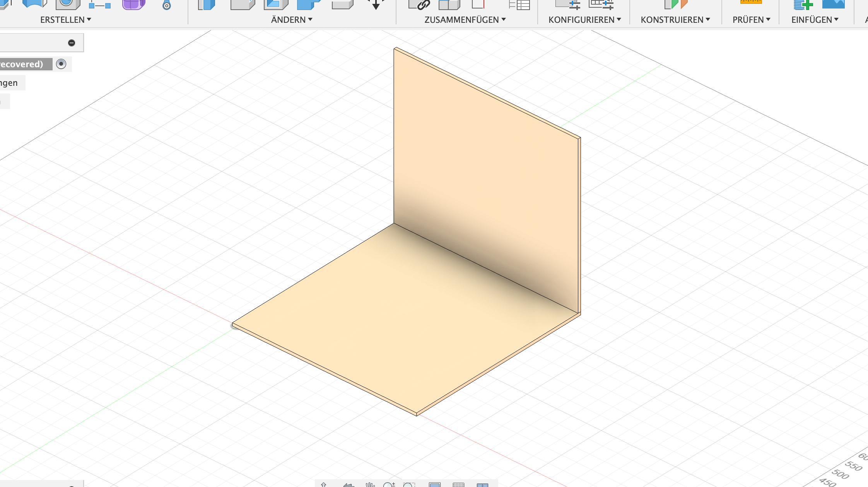Click the Fillet tool icon

coord(243,4)
